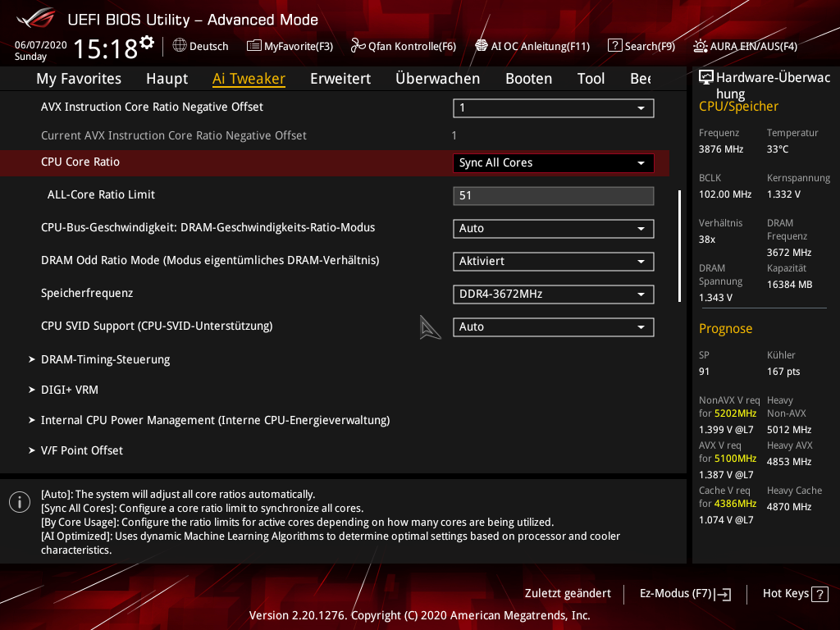Viewport: 840px width, 630px height.
Task: Click the 3672 MHz DRAM Frequenz value
Action: point(788,253)
